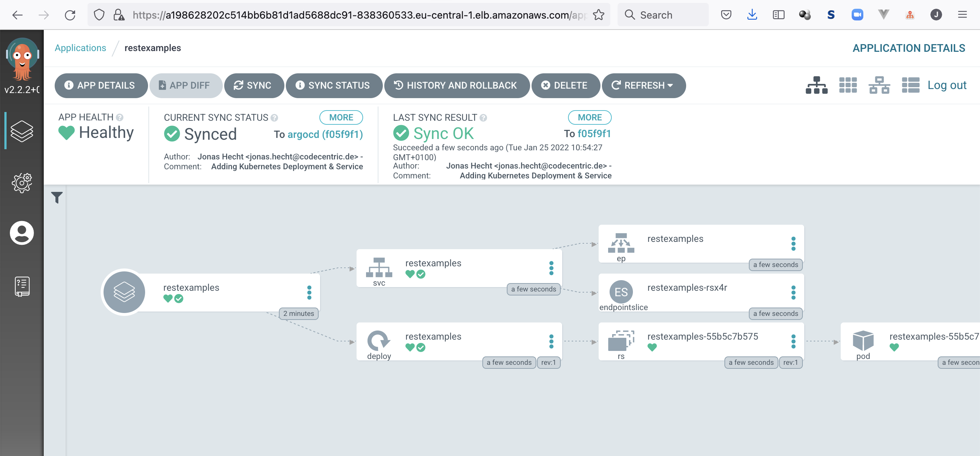
Task: Expand MORE under Current Sync Status
Action: click(341, 117)
